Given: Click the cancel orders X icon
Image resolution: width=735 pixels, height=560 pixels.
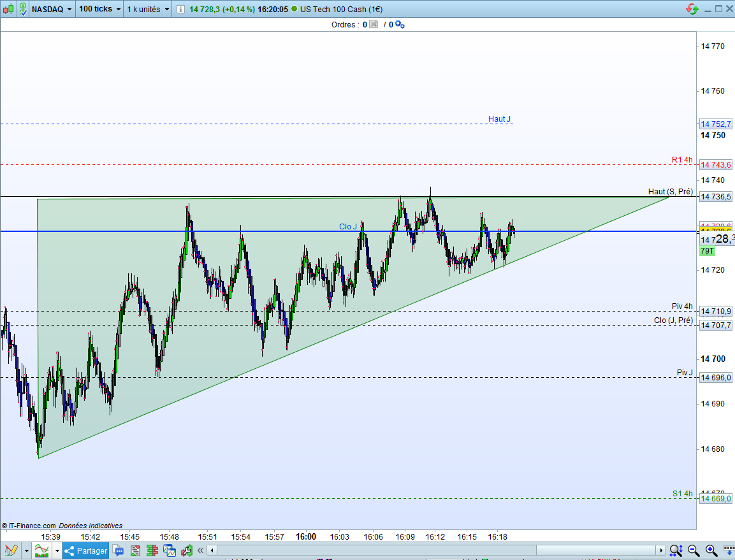Looking at the screenshot, I should tap(374, 24).
